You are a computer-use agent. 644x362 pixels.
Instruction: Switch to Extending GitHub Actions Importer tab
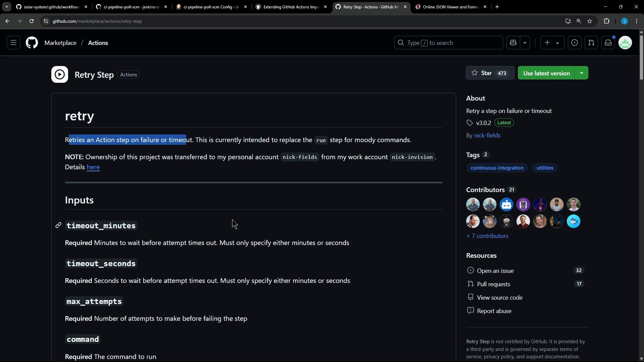tap(291, 7)
